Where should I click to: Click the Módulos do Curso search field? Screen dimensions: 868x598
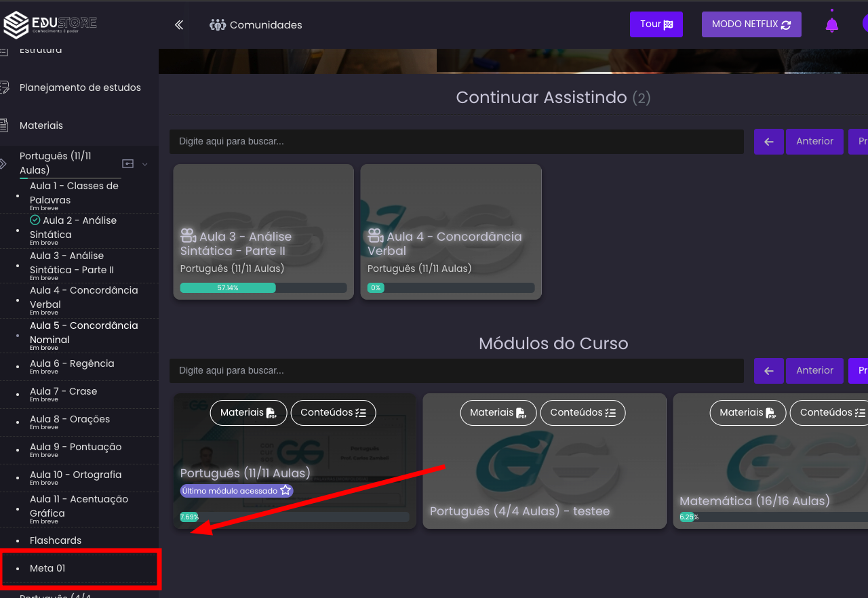456,371
